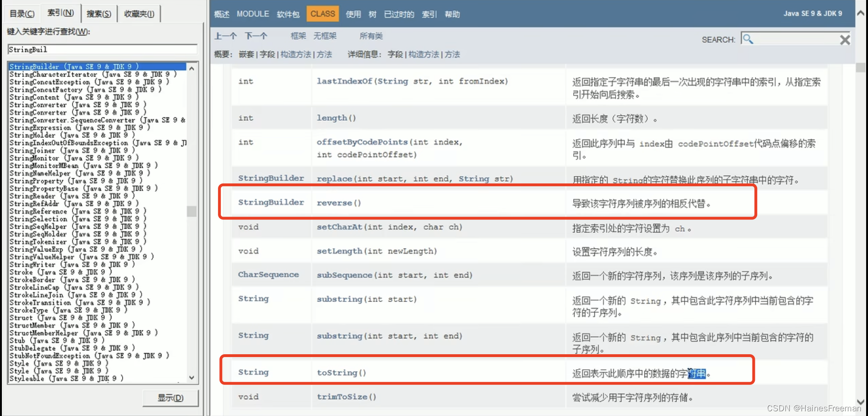Jump to 方法 in the 概要 summary links

(x=325, y=54)
